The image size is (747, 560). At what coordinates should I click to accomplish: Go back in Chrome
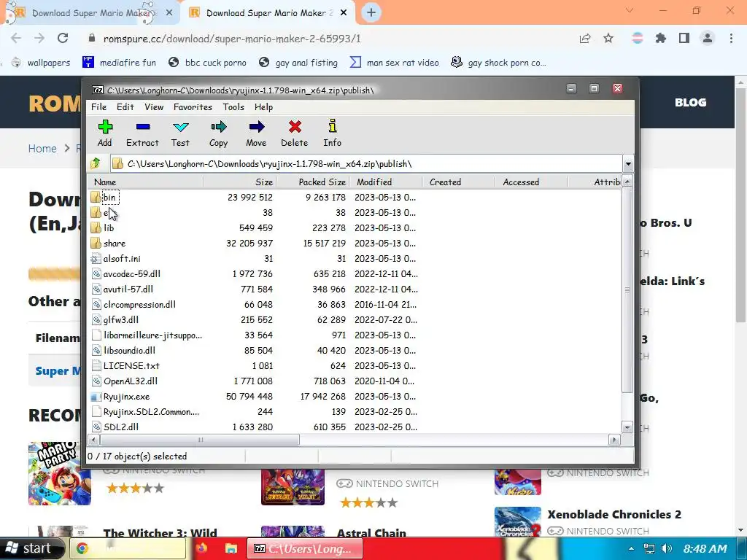(x=16, y=38)
